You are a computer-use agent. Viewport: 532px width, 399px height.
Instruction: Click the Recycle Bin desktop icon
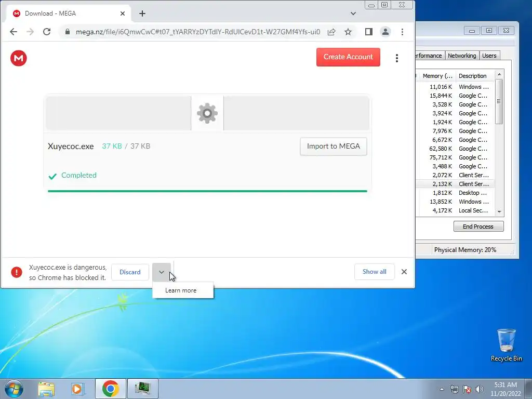click(x=507, y=345)
